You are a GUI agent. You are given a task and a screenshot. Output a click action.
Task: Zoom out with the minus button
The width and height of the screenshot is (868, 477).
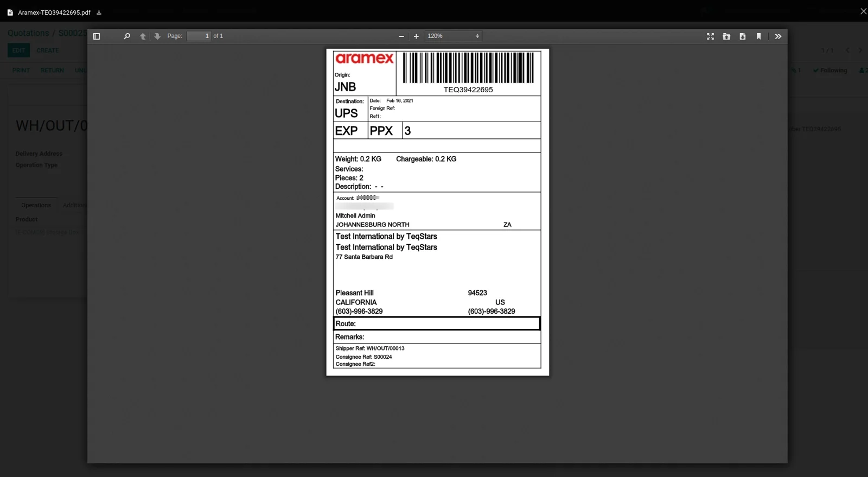coord(401,36)
